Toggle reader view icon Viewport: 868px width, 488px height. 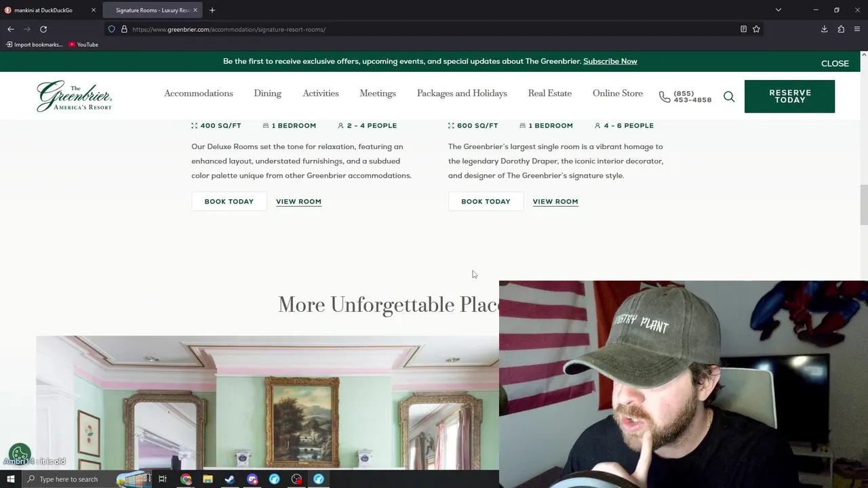(x=743, y=29)
